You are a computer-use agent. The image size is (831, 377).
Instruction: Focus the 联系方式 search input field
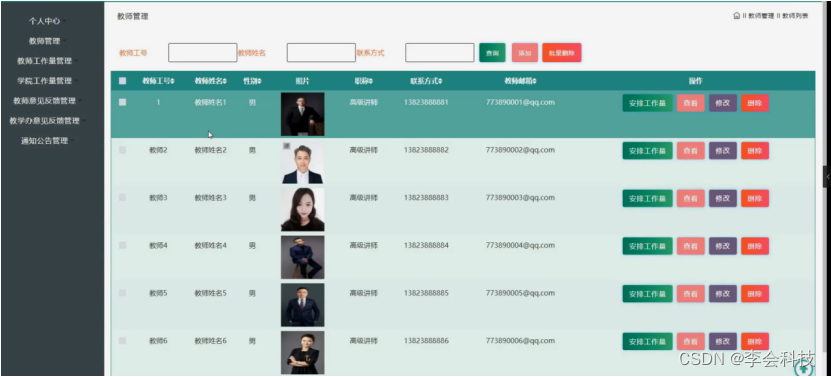pyautogui.click(x=440, y=53)
